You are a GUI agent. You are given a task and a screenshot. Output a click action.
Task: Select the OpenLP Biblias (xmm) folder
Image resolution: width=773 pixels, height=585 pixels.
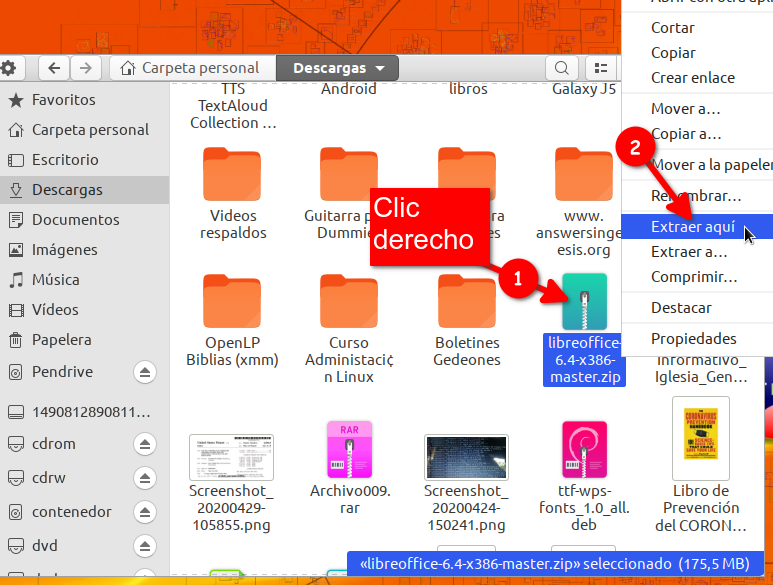tap(232, 301)
